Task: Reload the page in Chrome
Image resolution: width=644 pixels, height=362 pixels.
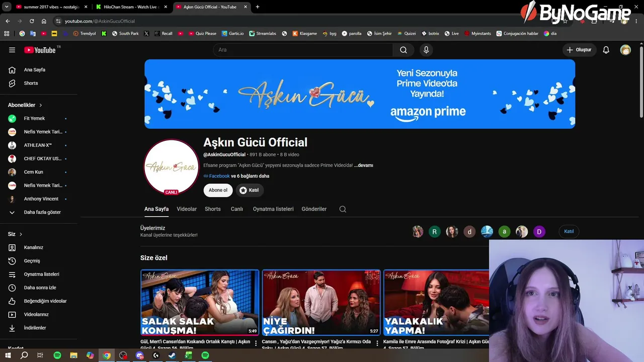Action: point(32,21)
